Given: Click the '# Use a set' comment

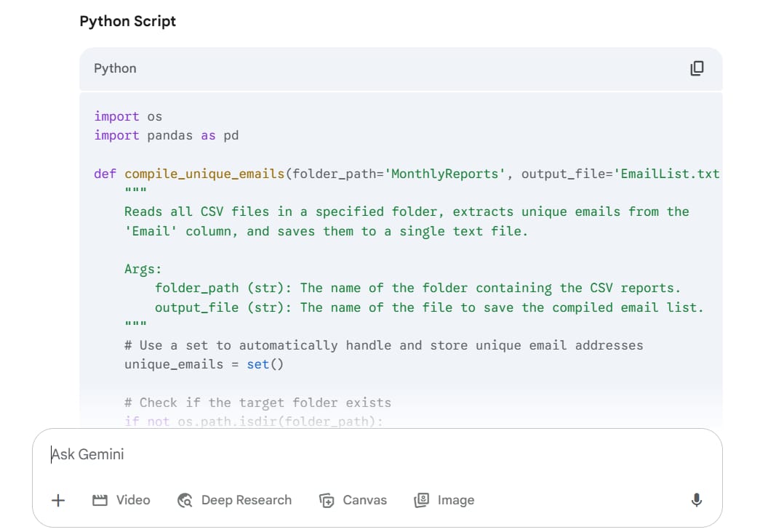Looking at the screenshot, I should pos(383,346).
